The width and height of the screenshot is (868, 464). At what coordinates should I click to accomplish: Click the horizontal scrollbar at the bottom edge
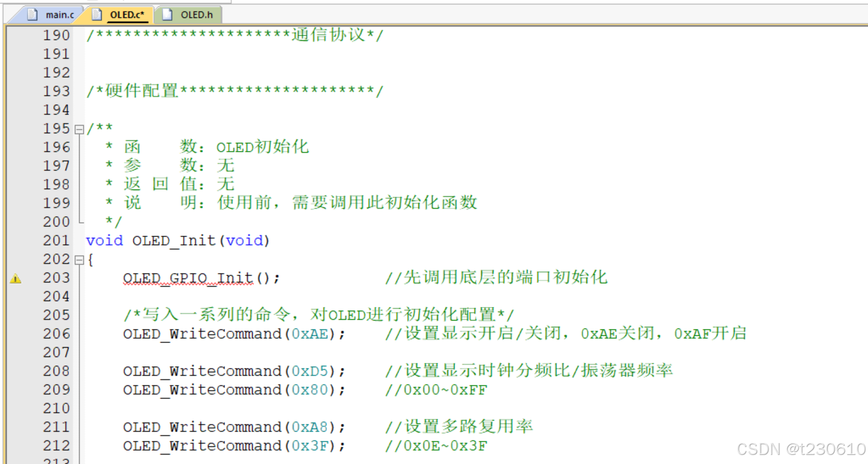tap(396, 461)
